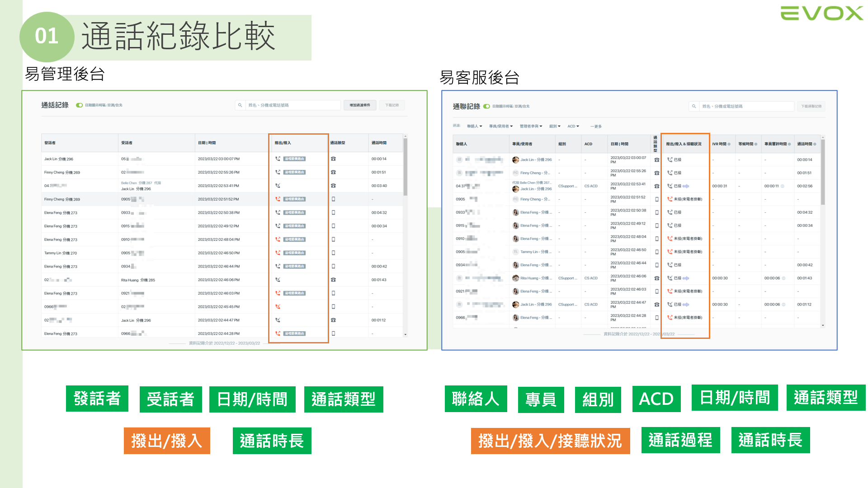This screenshot has height=488, width=868.
Task: Toggle timezone display switch in 通話記錄 panel
Action: 80,105
